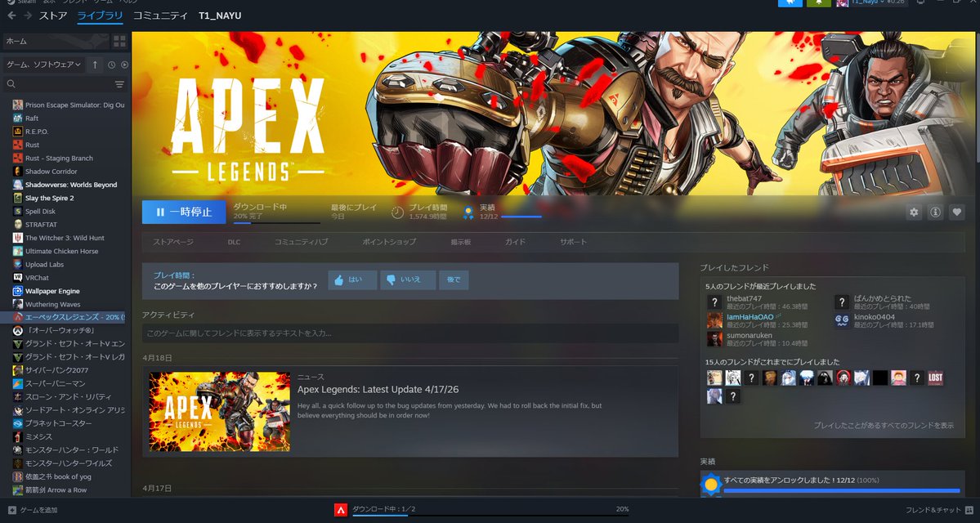Go forward with the right arrow
Screen dimensions: 980x523
[x=28, y=16]
